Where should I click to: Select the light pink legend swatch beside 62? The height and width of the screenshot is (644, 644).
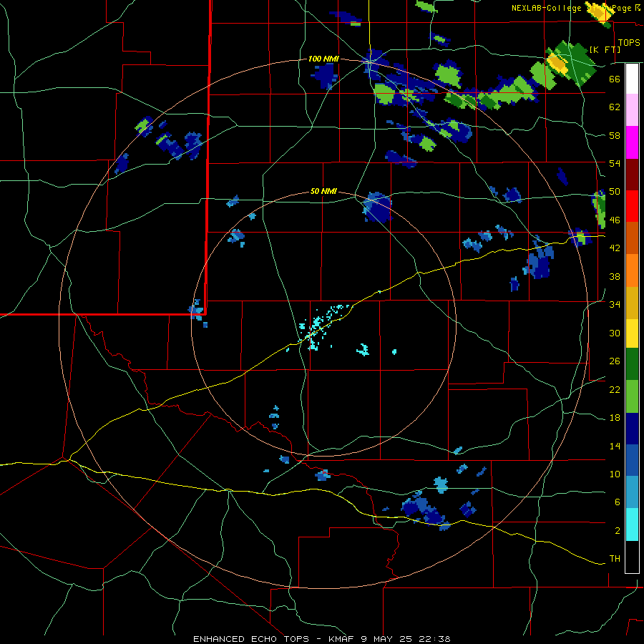click(632, 109)
